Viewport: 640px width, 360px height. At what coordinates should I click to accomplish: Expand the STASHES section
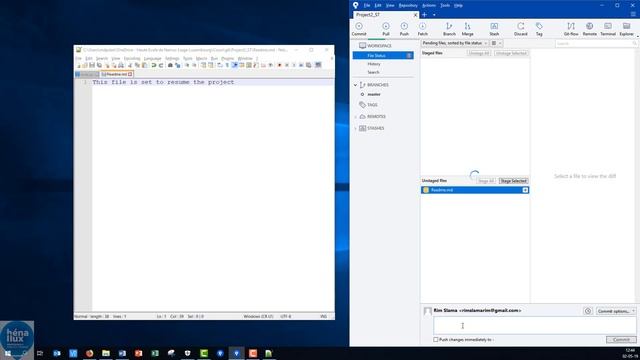(x=356, y=128)
